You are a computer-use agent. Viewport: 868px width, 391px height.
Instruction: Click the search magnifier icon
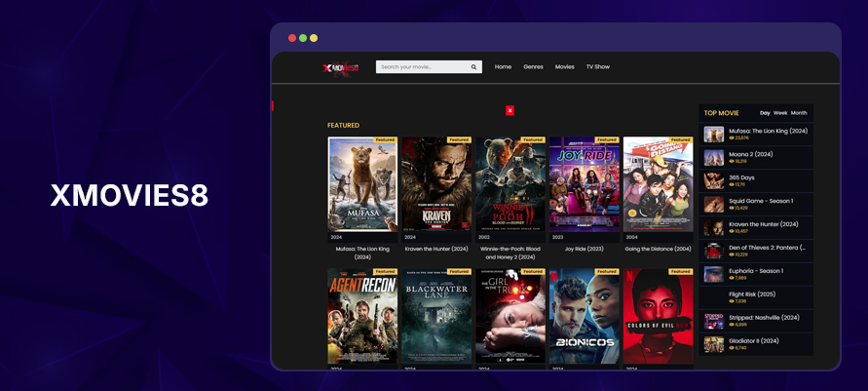click(473, 67)
